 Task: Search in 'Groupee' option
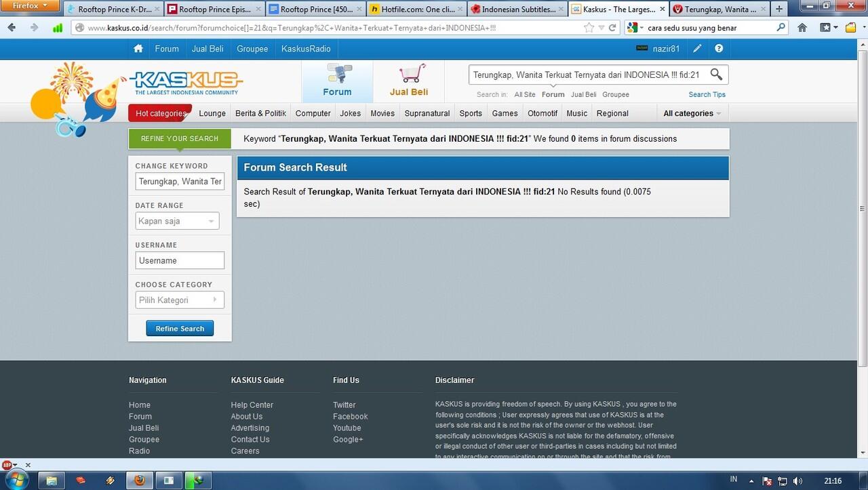click(x=616, y=95)
